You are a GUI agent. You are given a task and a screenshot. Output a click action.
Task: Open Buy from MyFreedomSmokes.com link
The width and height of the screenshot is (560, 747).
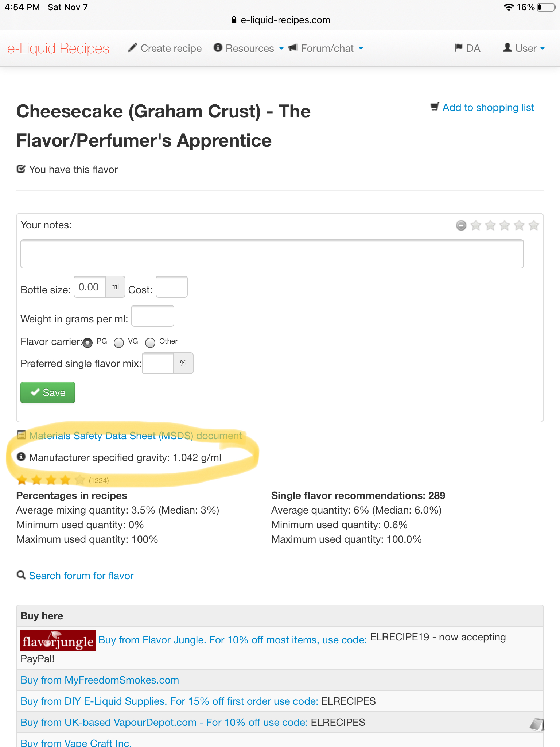pyautogui.click(x=100, y=680)
